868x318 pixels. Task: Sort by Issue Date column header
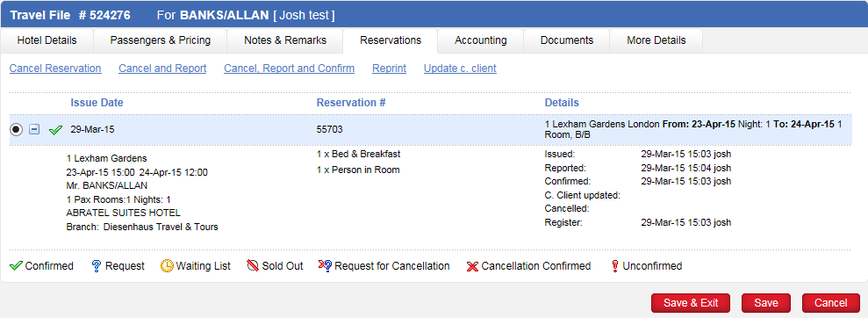[x=97, y=103]
